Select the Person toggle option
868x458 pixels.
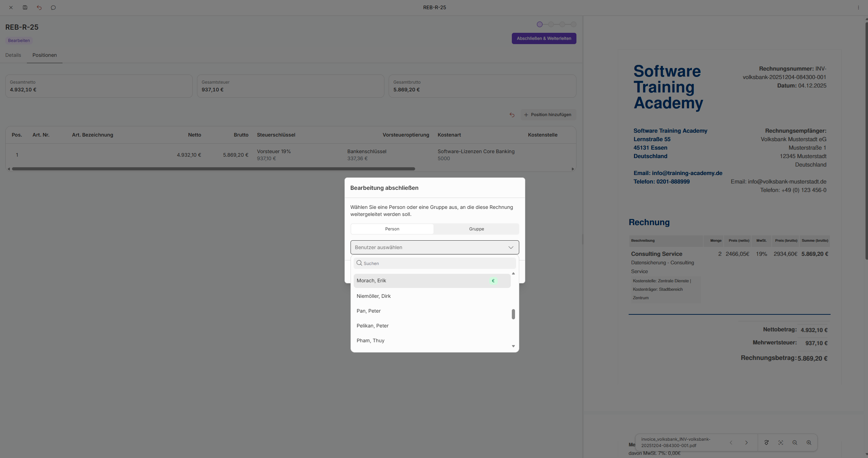pyautogui.click(x=392, y=229)
